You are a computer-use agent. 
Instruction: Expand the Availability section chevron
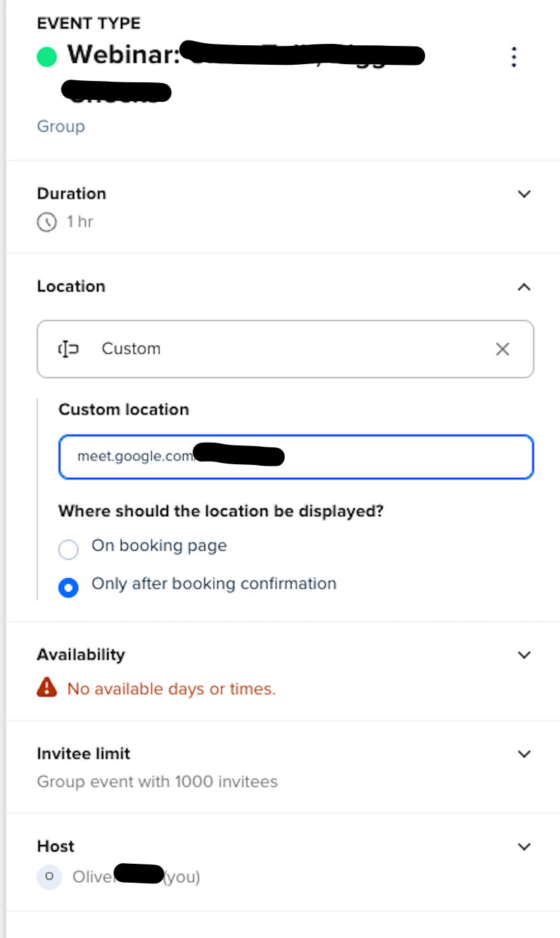pyautogui.click(x=524, y=655)
